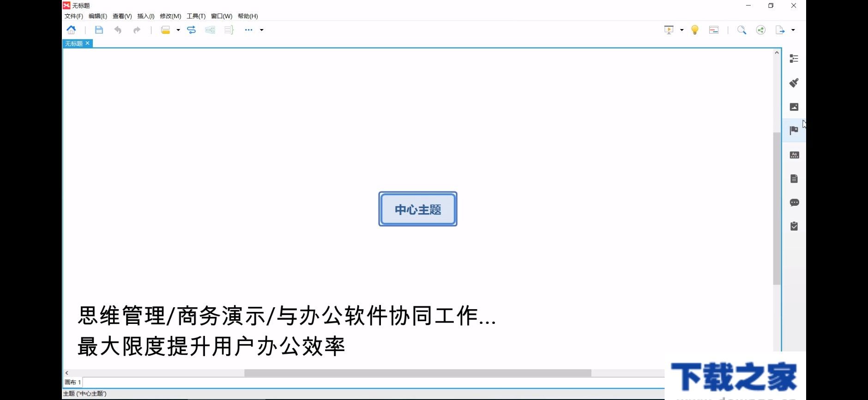This screenshot has height=400, width=868.
Task: Restore down the XMind window
Action: point(771,6)
